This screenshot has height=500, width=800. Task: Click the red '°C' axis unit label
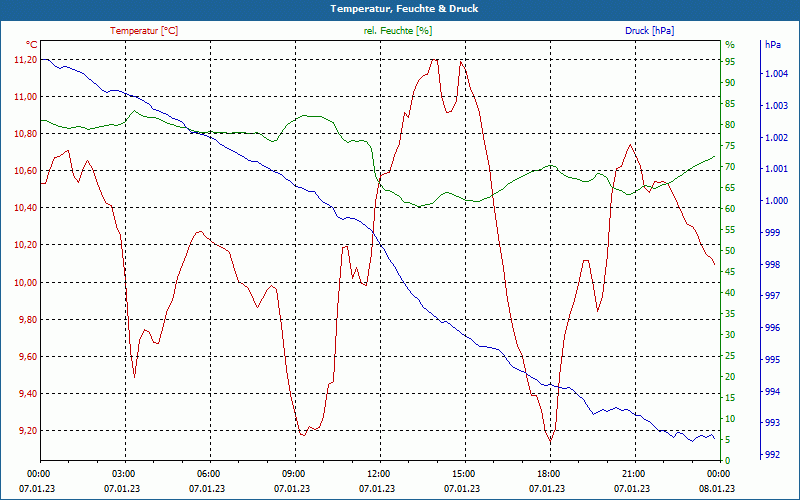tap(32, 45)
